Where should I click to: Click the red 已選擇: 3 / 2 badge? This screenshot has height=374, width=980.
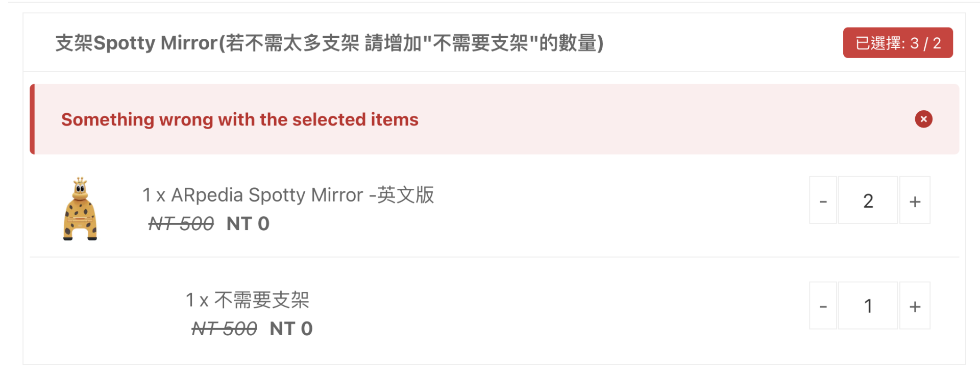click(x=898, y=43)
